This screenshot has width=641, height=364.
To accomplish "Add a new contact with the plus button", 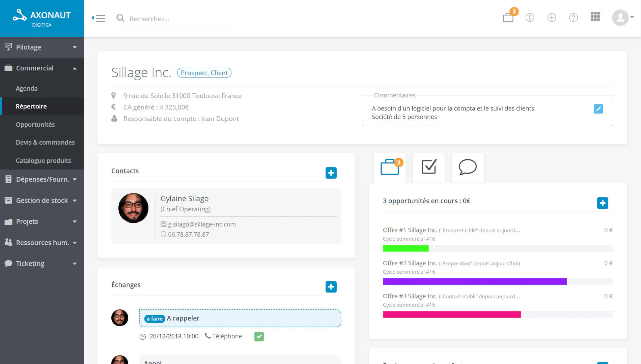I will coord(331,173).
